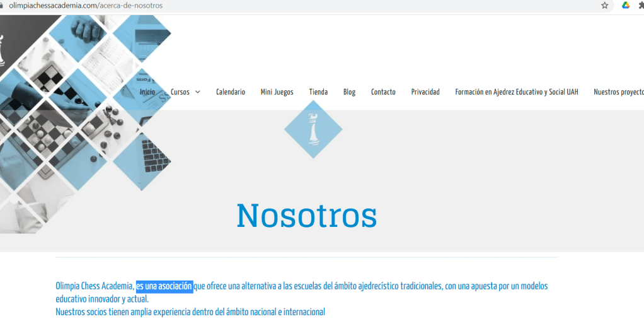The height and width of the screenshot is (324, 644).
Task: Open the Nuestros proyectos menu item
Action: pyautogui.click(x=619, y=92)
